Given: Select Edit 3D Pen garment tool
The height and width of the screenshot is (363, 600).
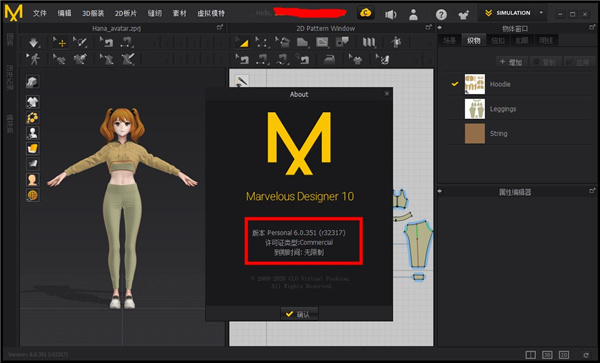Looking at the screenshot, I should pos(107,59).
